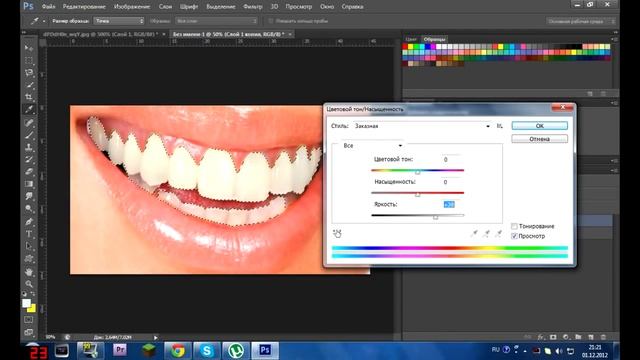Open the Фильтр menu
The height and width of the screenshot is (360, 640).
coord(253,7)
